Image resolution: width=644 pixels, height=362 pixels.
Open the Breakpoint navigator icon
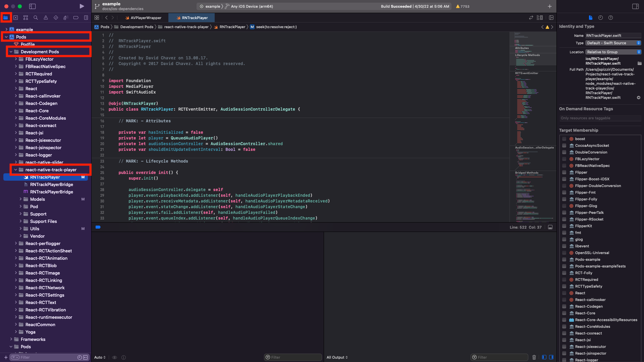pyautogui.click(x=76, y=18)
